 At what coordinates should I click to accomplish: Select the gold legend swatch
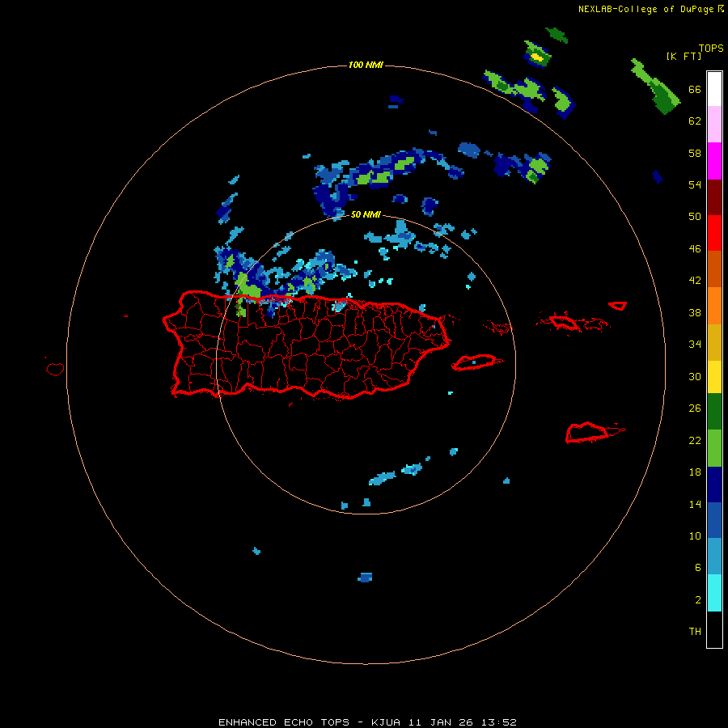click(x=714, y=342)
